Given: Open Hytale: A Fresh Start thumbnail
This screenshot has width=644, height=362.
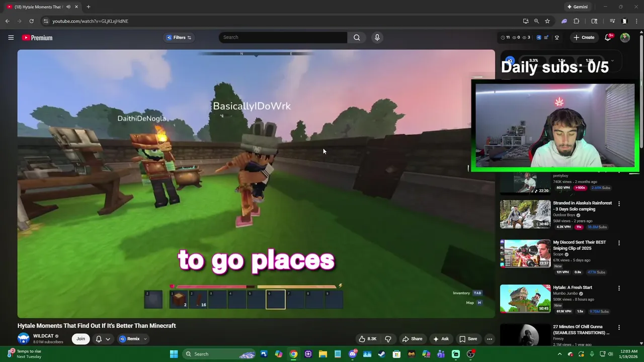Looking at the screenshot, I should (x=525, y=299).
